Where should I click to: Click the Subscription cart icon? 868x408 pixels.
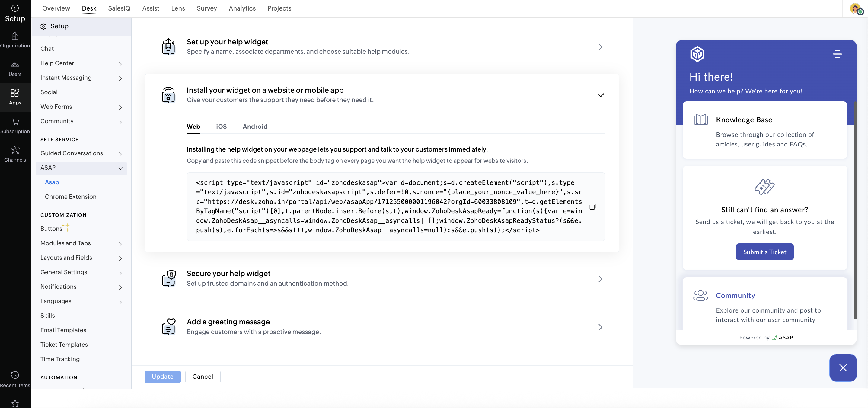[x=15, y=122]
